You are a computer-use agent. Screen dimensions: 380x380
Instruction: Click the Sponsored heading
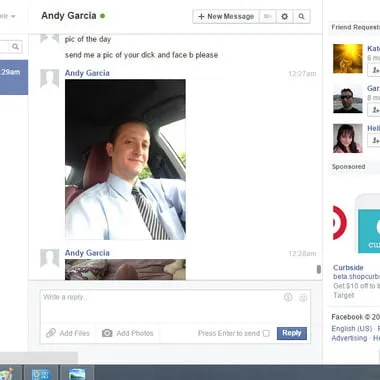tap(348, 166)
